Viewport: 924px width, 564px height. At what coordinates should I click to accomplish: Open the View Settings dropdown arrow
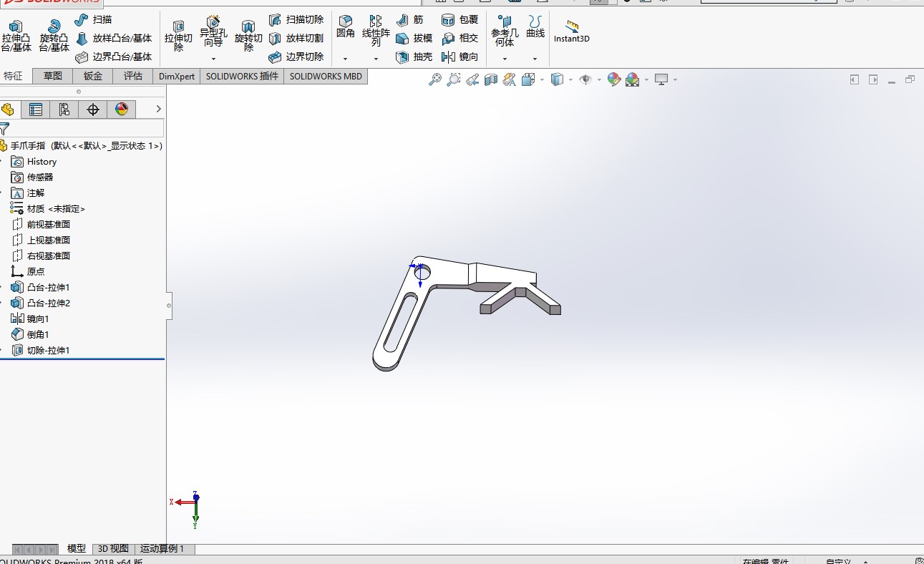point(675,80)
